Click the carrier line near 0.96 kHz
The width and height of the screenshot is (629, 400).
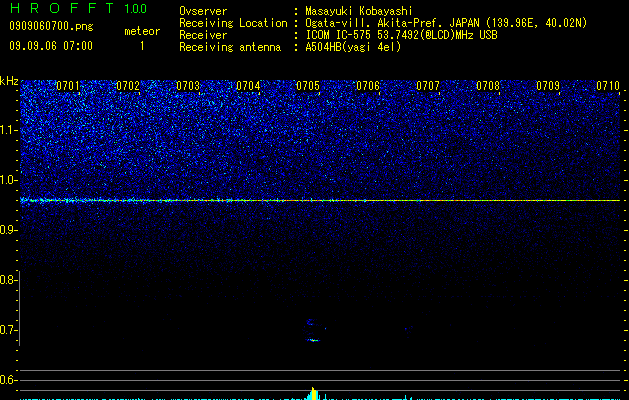pyautogui.click(x=320, y=200)
